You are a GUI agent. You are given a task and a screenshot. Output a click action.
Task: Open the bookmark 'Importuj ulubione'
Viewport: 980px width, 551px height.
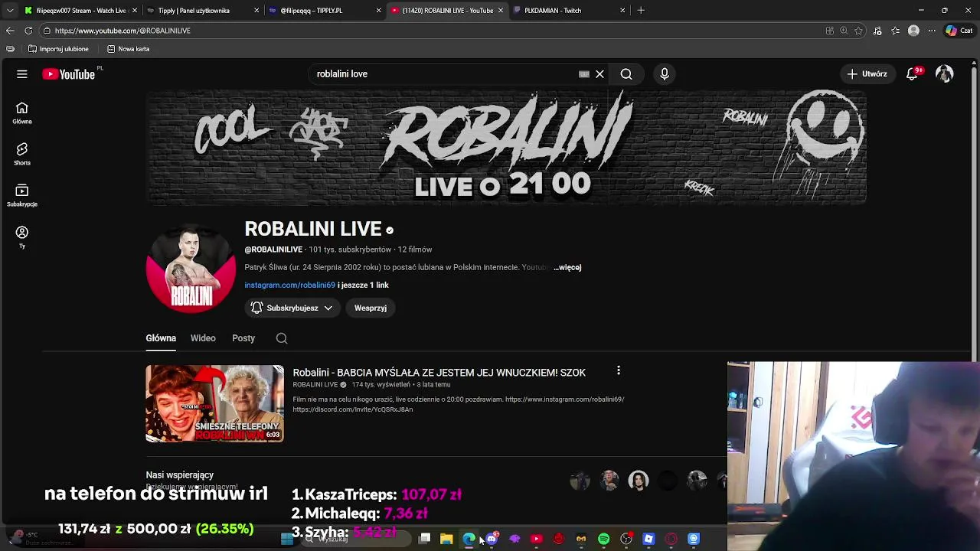click(x=58, y=49)
